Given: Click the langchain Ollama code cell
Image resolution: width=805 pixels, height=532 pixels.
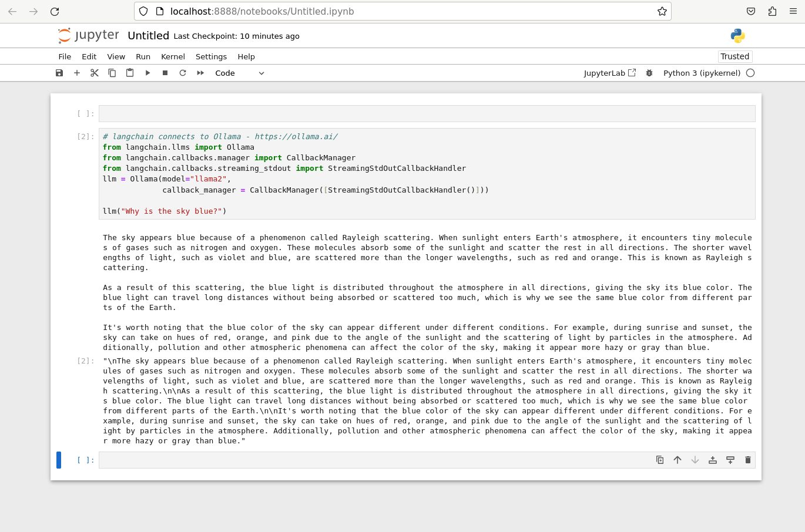Looking at the screenshot, I should click(x=427, y=174).
